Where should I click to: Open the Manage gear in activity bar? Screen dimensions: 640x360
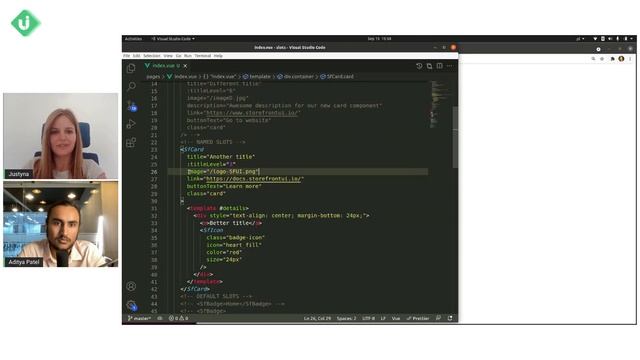point(131,305)
